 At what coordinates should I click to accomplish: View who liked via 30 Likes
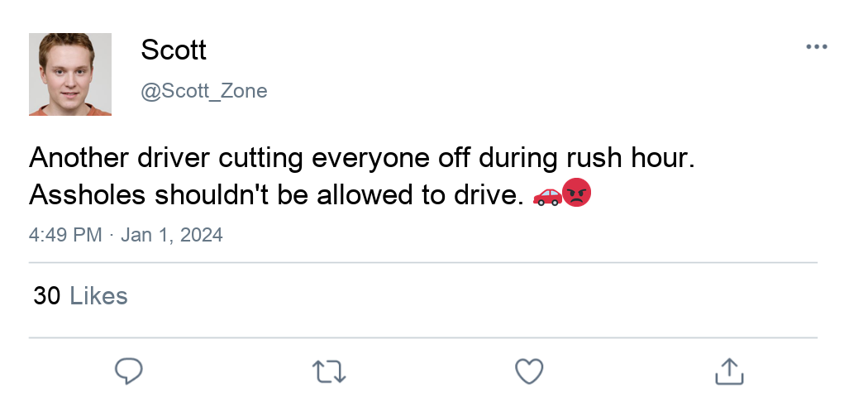pos(80,296)
